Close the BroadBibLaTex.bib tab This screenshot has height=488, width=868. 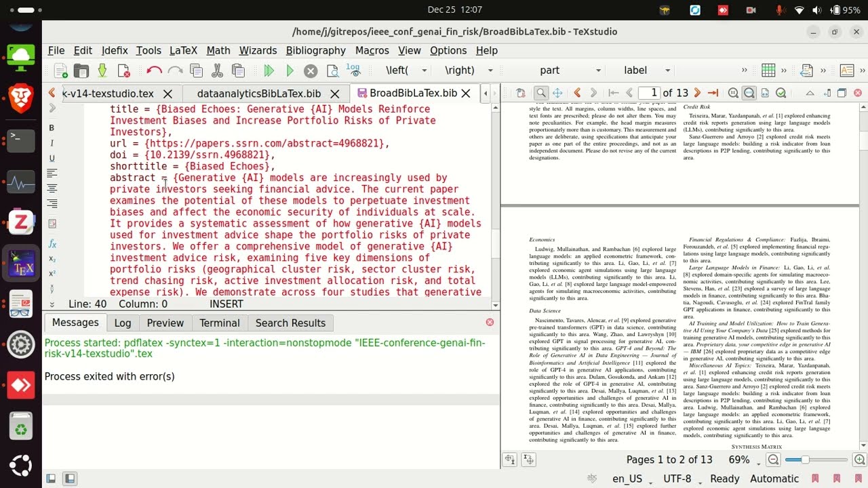point(466,93)
